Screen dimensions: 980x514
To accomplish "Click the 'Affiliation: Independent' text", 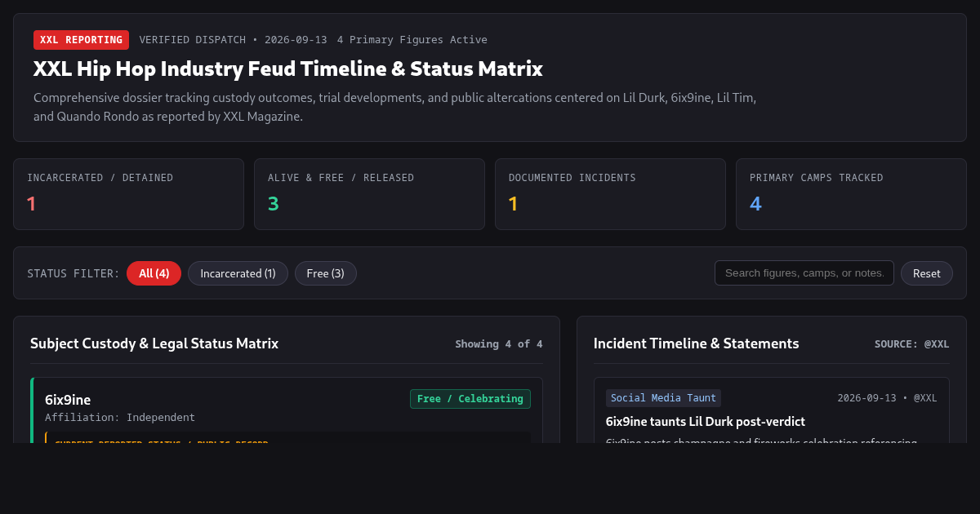I will (120, 418).
